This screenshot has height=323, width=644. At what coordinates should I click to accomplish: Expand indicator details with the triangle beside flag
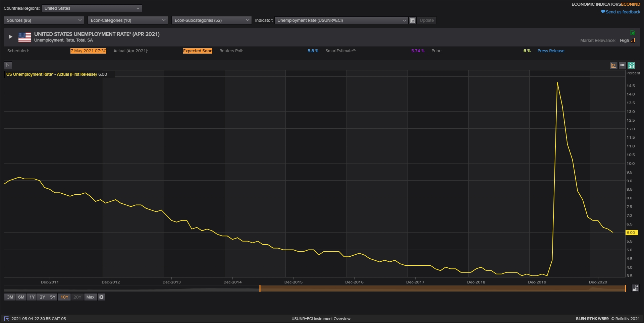pos(10,37)
